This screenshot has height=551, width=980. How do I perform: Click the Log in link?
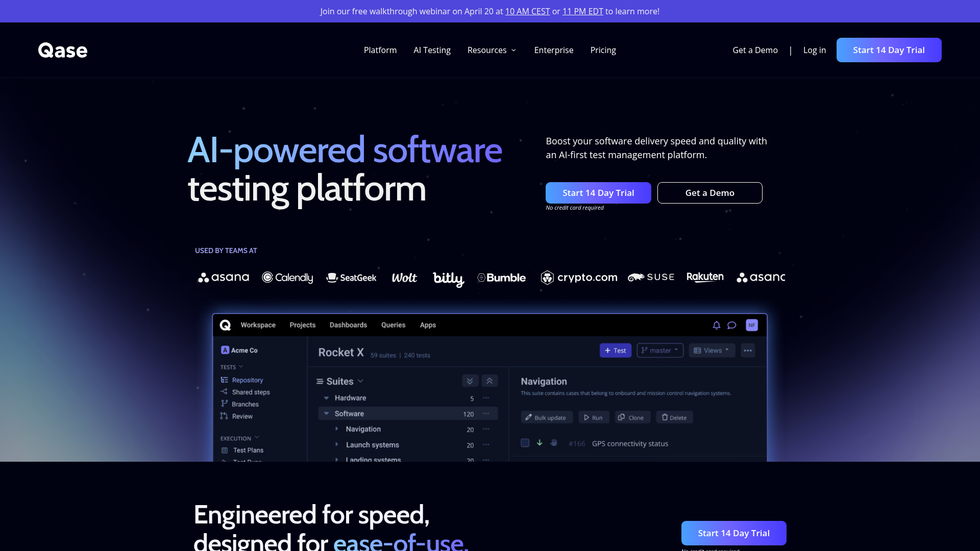814,50
